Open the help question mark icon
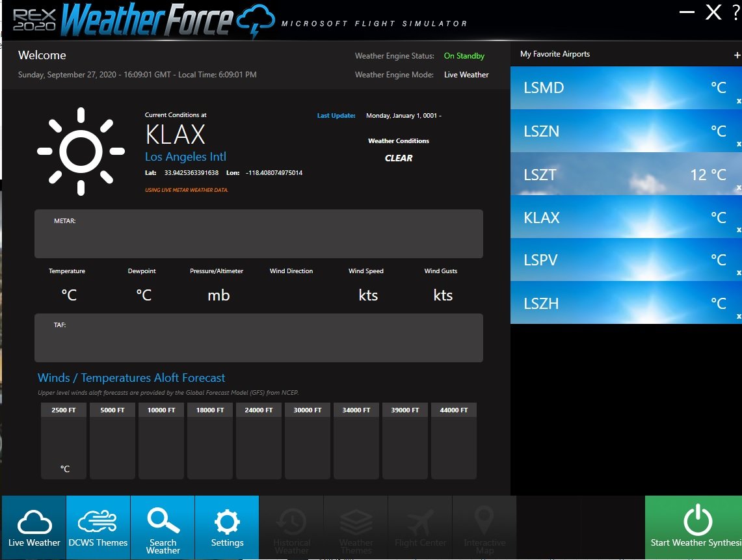Image resolution: width=742 pixels, height=560 pixels. click(x=736, y=12)
